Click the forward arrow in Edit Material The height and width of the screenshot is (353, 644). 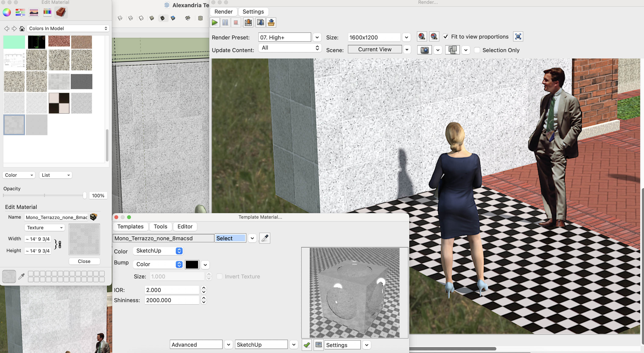pos(14,29)
